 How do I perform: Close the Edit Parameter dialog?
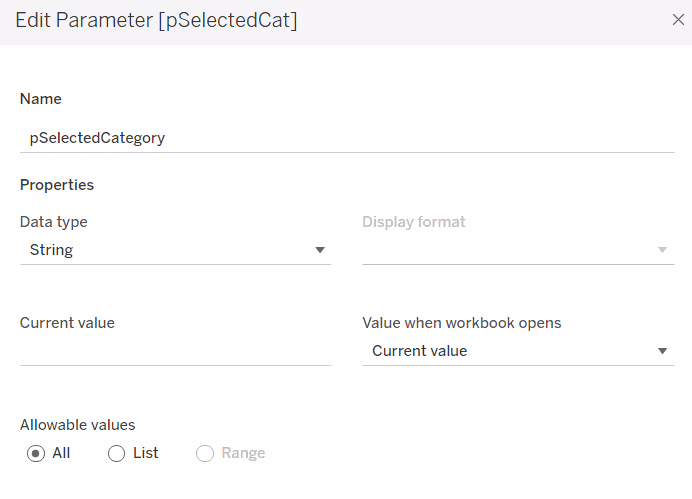tap(679, 19)
